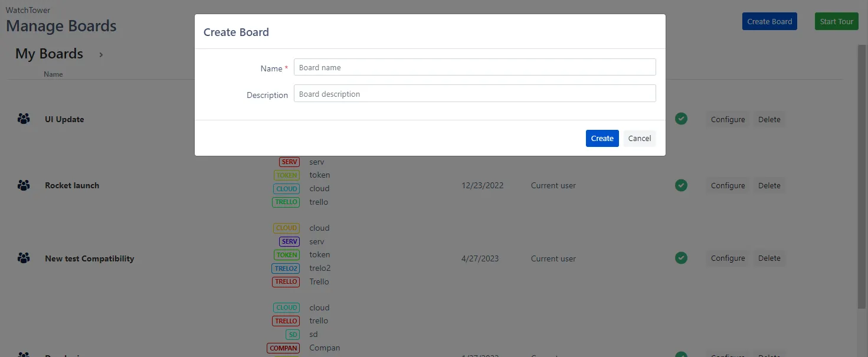Screen dimensions: 868x357
Task: Configure the UI Update board
Action: [728, 119]
